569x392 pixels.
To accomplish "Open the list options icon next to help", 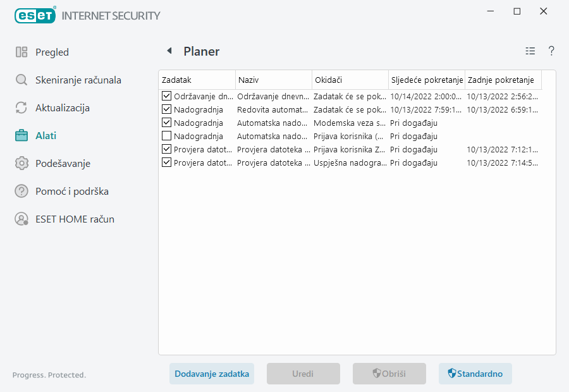I will pyautogui.click(x=530, y=51).
